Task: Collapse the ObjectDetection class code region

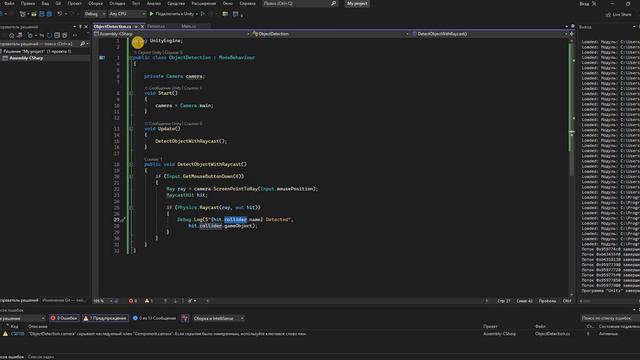Action: (131, 58)
